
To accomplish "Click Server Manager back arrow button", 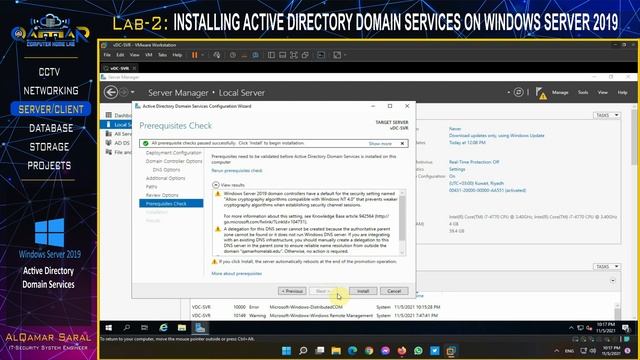I will (x=111, y=92).
